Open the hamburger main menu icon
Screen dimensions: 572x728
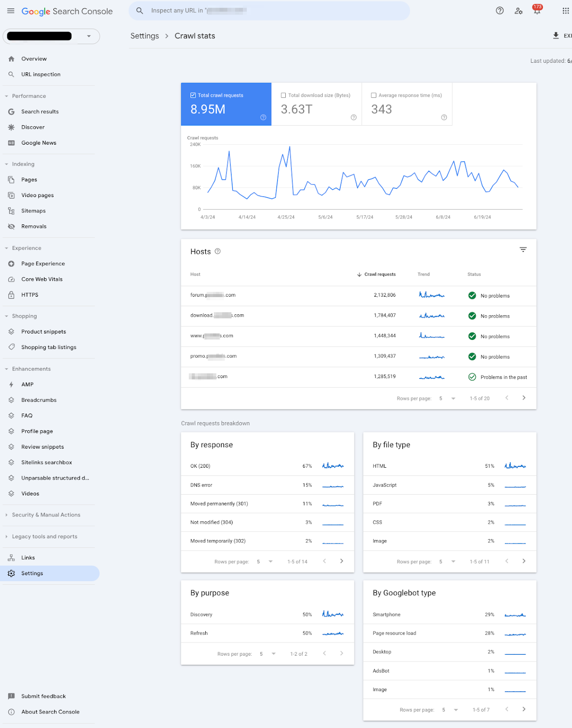pyautogui.click(x=11, y=11)
